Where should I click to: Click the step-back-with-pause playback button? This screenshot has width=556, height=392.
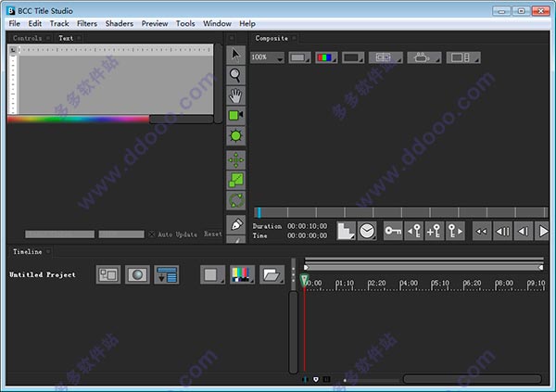point(502,232)
